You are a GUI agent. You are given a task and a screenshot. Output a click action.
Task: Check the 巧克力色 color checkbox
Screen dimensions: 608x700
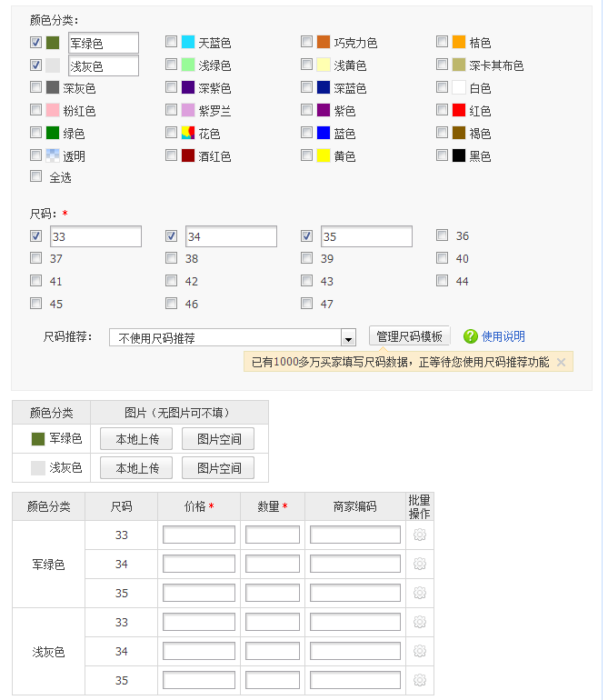tap(306, 42)
